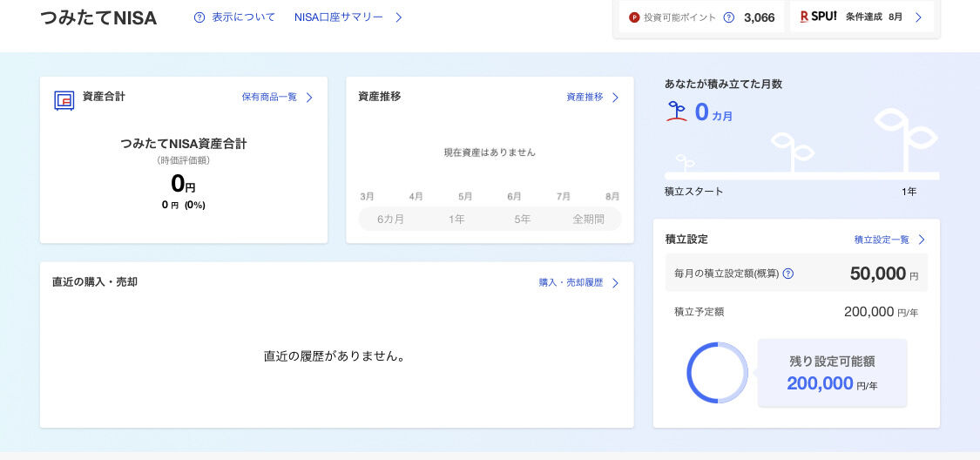Viewport: 980px width, 460px height.
Task: Click the 0 円 (0%) gain/loss text
Action: pyautogui.click(x=183, y=205)
